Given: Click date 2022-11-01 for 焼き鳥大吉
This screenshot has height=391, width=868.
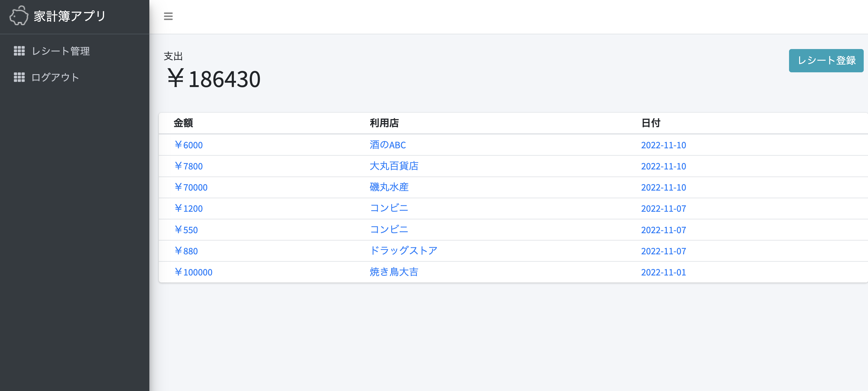Looking at the screenshot, I should point(663,272).
